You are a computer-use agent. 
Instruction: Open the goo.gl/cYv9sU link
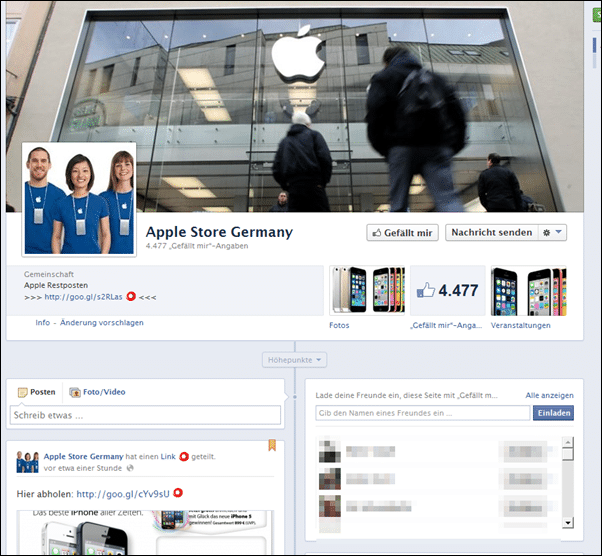pos(123,494)
